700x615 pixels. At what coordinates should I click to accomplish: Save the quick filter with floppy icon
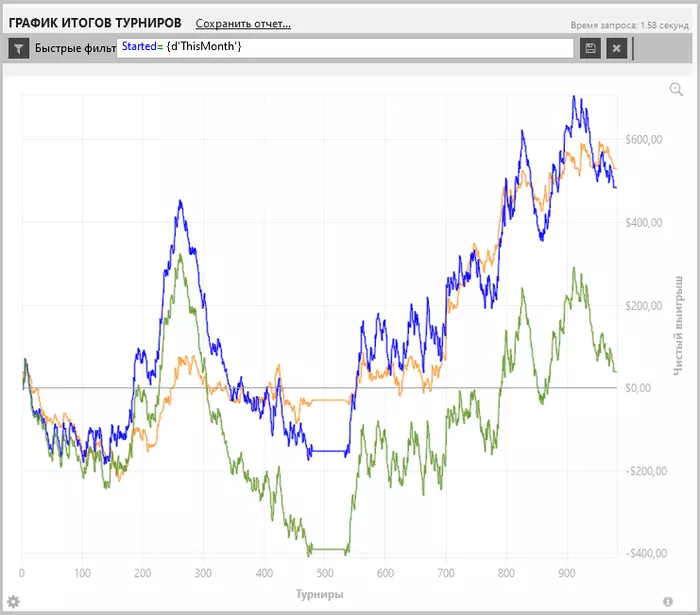(590, 48)
